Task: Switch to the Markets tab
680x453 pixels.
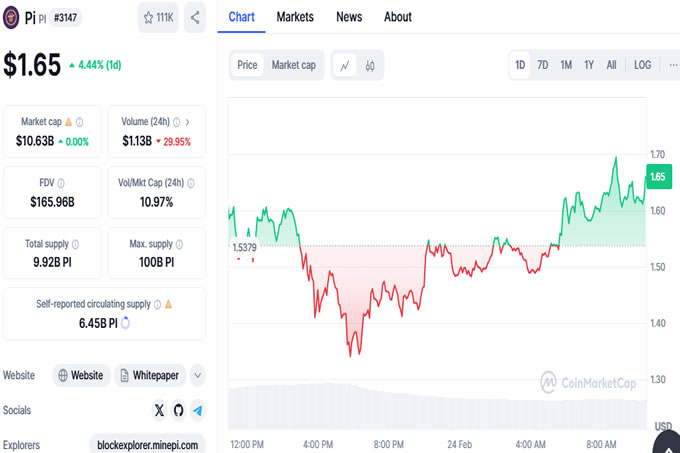Action: [295, 17]
